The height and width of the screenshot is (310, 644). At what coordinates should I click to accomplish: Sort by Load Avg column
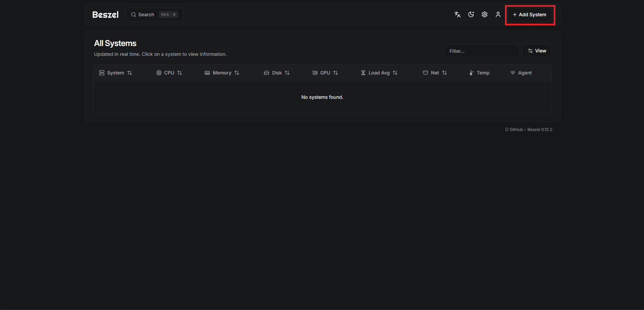click(379, 73)
